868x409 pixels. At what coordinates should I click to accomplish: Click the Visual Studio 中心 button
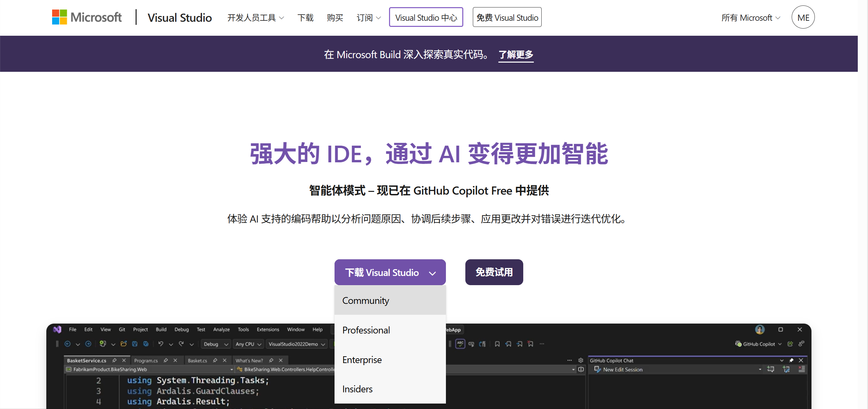click(x=426, y=17)
